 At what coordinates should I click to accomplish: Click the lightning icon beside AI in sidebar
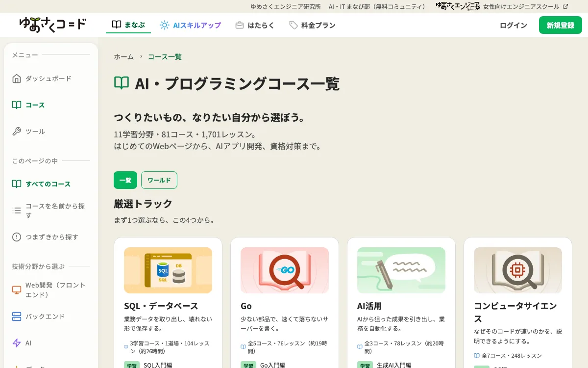17,343
